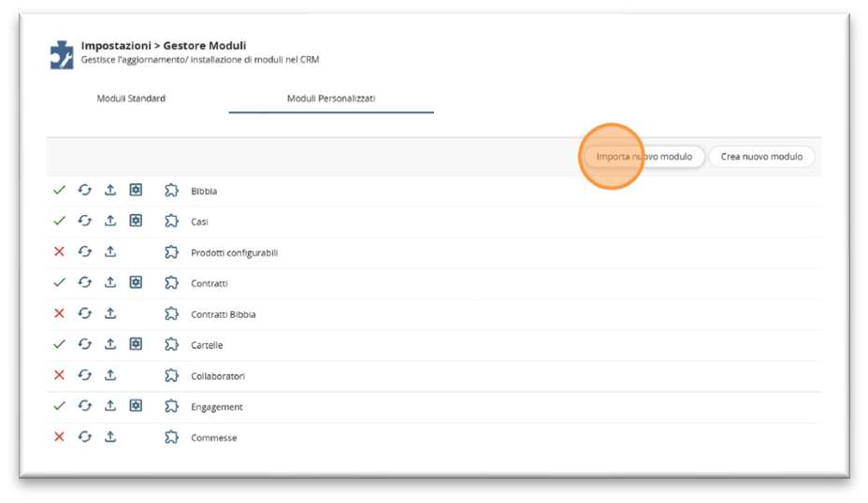Click the Gestore Moduli puzzle icon in header
The height and width of the screenshot is (503, 868).
coord(62,55)
